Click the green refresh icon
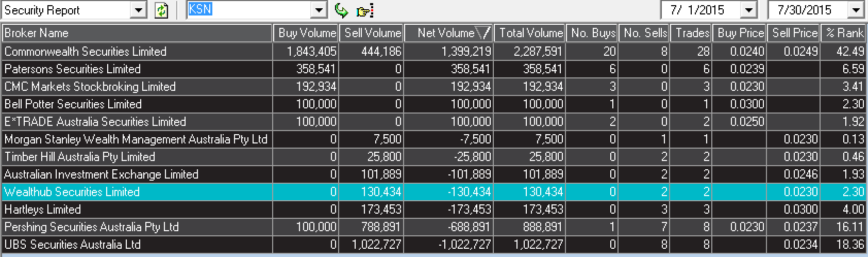868x257 pixels. [161, 10]
